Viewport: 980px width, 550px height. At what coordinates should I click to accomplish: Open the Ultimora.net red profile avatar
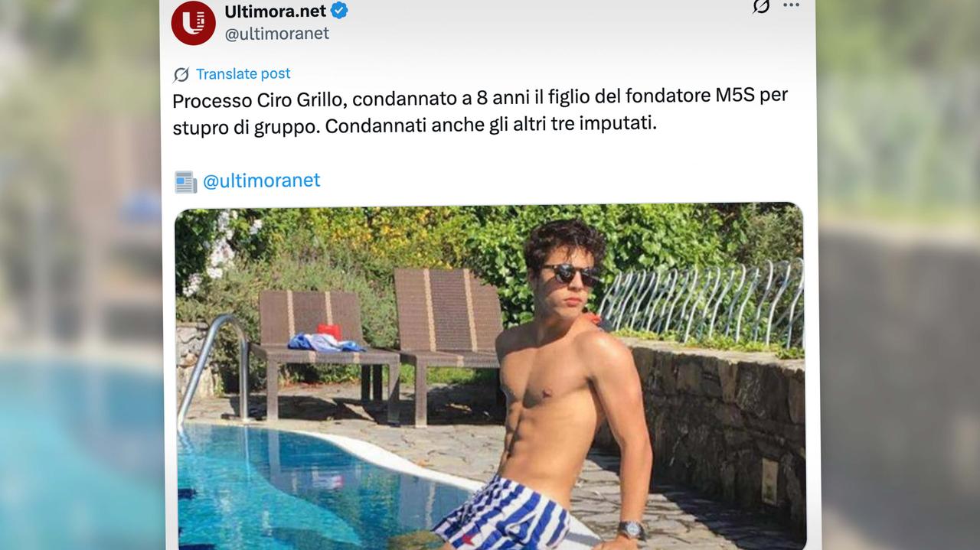click(x=193, y=23)
